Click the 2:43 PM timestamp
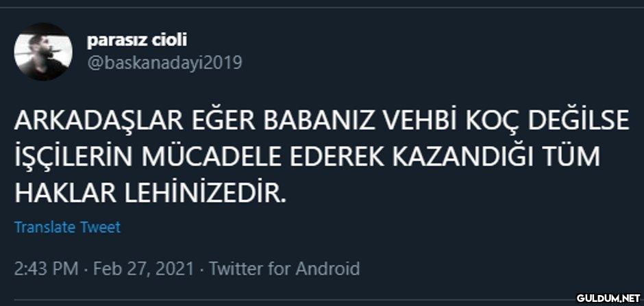The image size is (644, 306). coord(46,268)
